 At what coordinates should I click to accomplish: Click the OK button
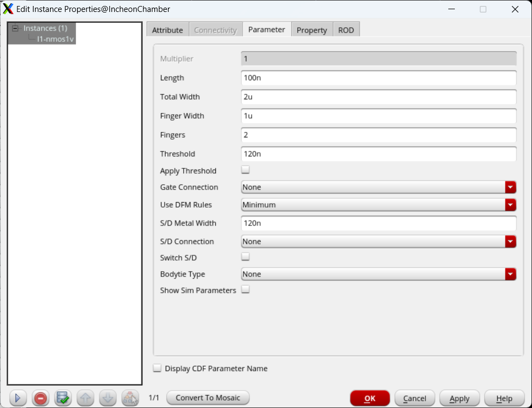point(370,398)
